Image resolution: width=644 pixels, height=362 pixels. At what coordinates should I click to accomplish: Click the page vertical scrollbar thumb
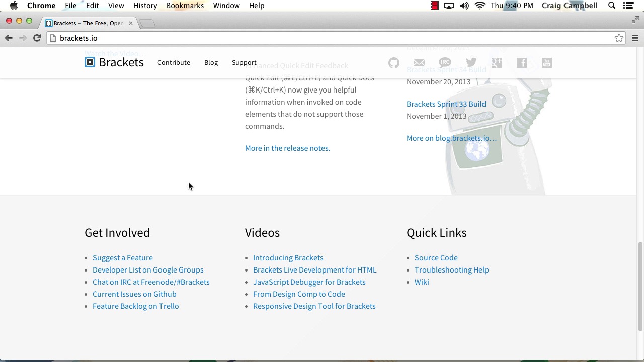click(x=640, y=287)
